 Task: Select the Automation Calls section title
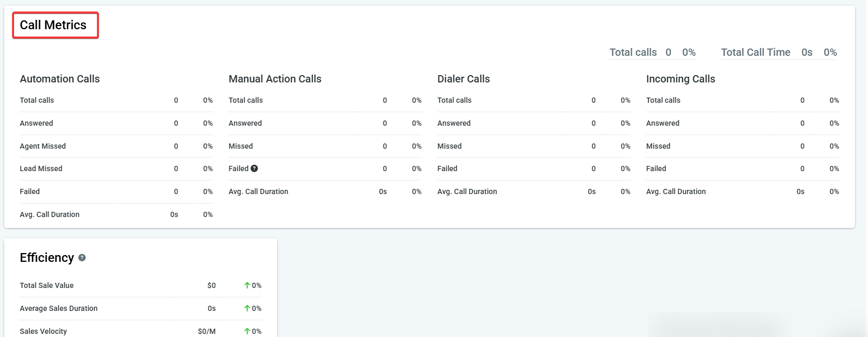click(59, 79)
